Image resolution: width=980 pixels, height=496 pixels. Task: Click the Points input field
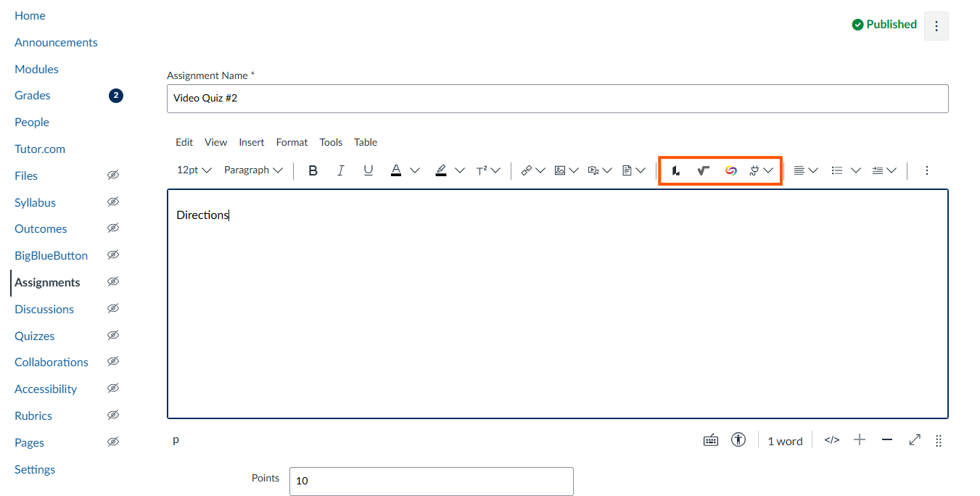(x=431, y=481)
